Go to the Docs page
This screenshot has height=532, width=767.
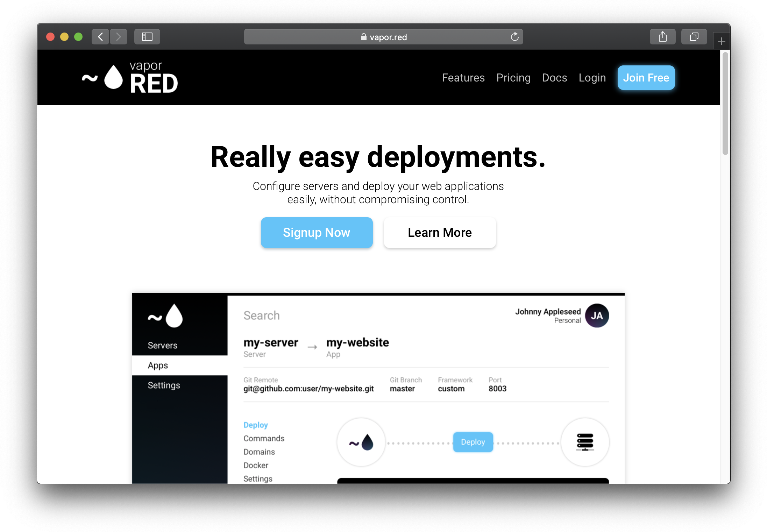click(x=554, y=78)
